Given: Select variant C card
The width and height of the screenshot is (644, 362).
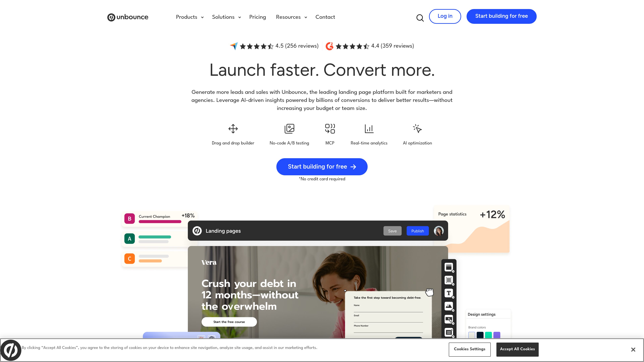Looking at the screenshot, I should (x=155, y=259).
